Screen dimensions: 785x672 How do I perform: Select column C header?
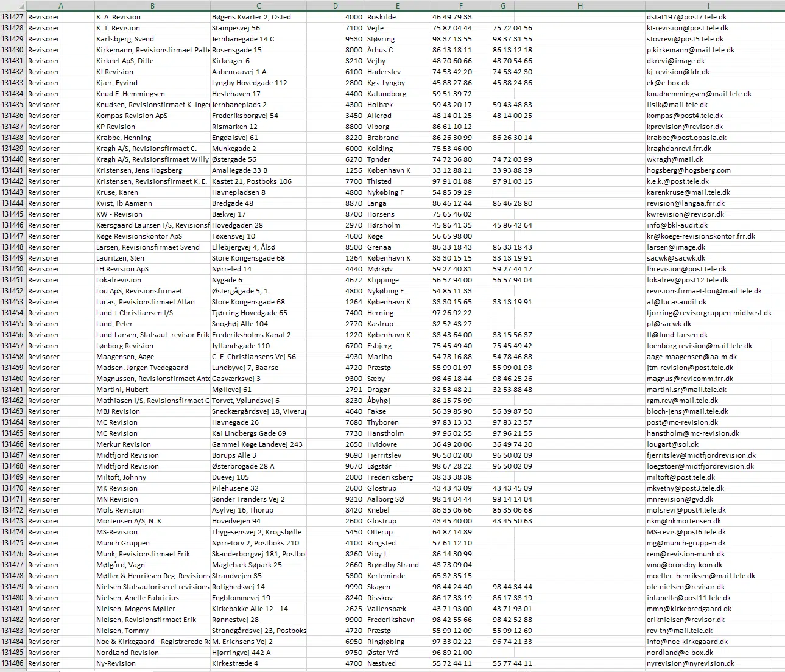point(259,6)
